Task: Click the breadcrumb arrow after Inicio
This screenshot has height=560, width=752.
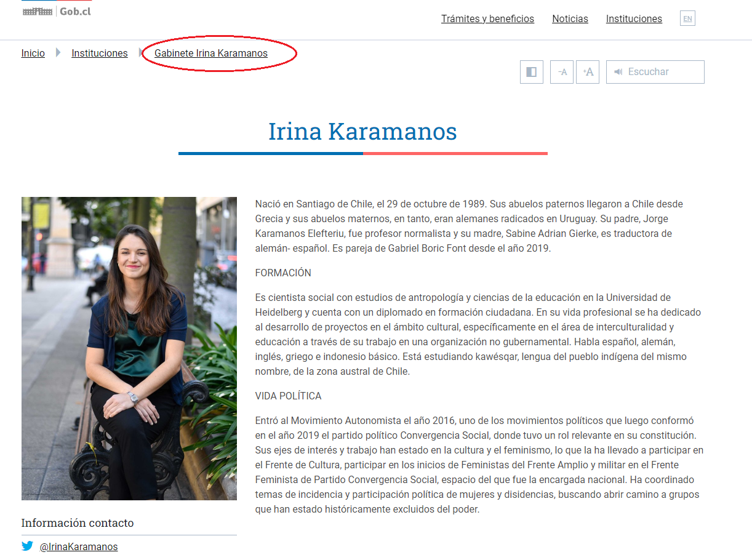Action: pos(58,53)
